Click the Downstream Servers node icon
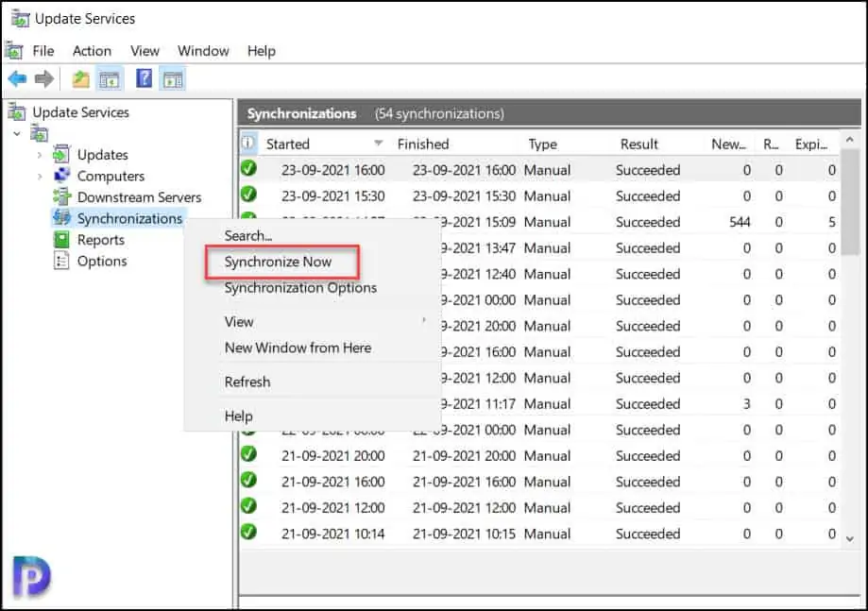 [x=61, y=196]
